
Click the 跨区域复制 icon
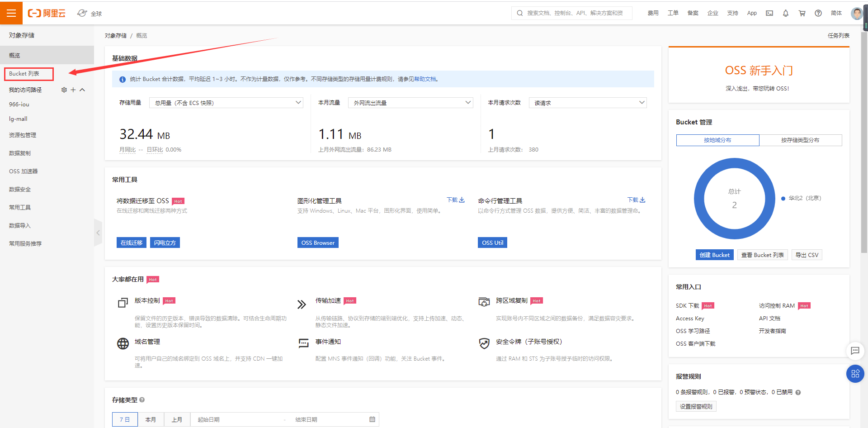(484, 302)
